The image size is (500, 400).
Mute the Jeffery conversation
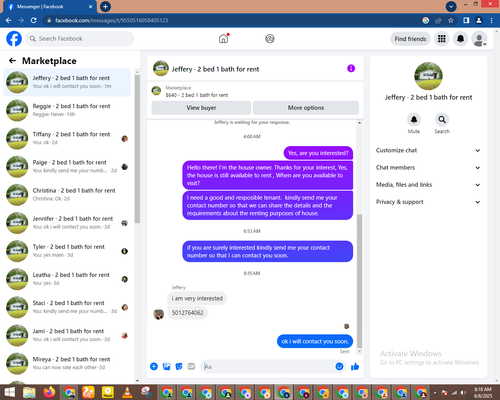414,119
